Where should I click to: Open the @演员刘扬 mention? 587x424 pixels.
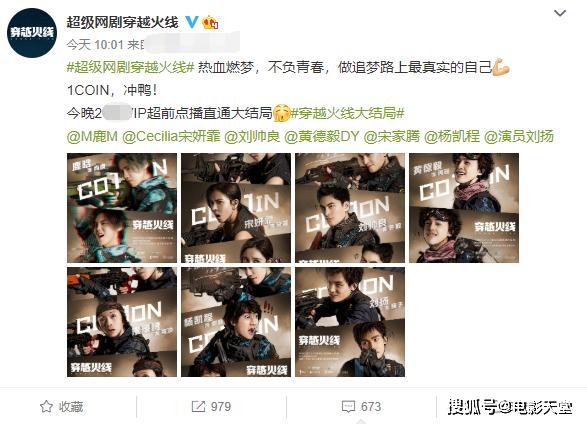pos(519,136)
